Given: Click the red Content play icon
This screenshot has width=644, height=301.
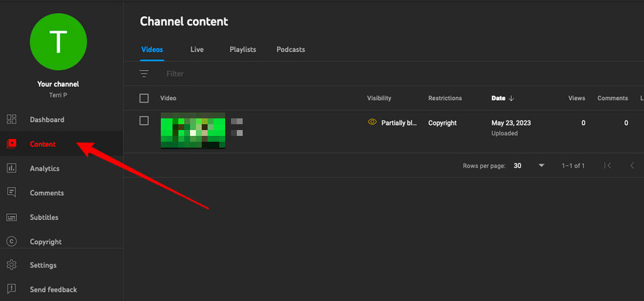Looking at the screenshot, I should pyautogui.click(x=12, y=144).
